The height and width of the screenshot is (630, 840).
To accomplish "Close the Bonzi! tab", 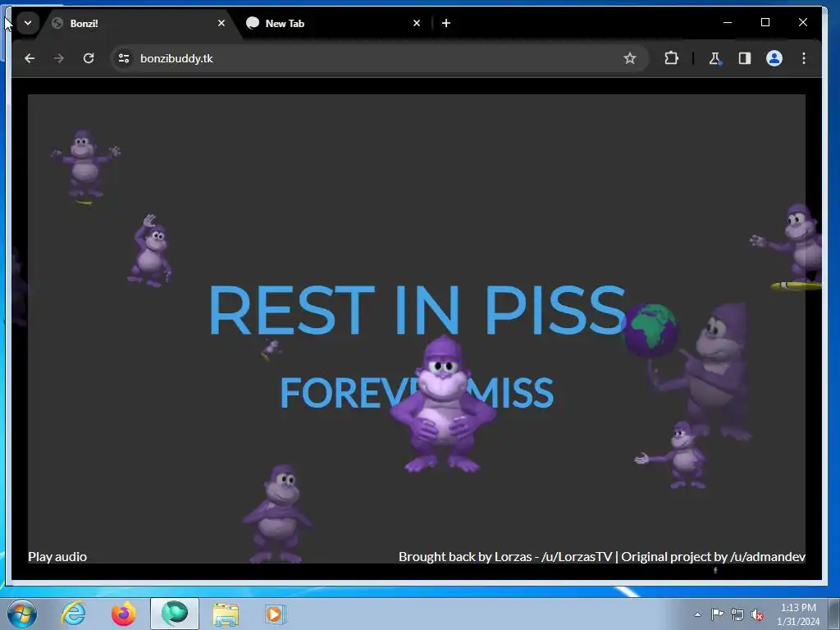I will click(x=221, y=23).
